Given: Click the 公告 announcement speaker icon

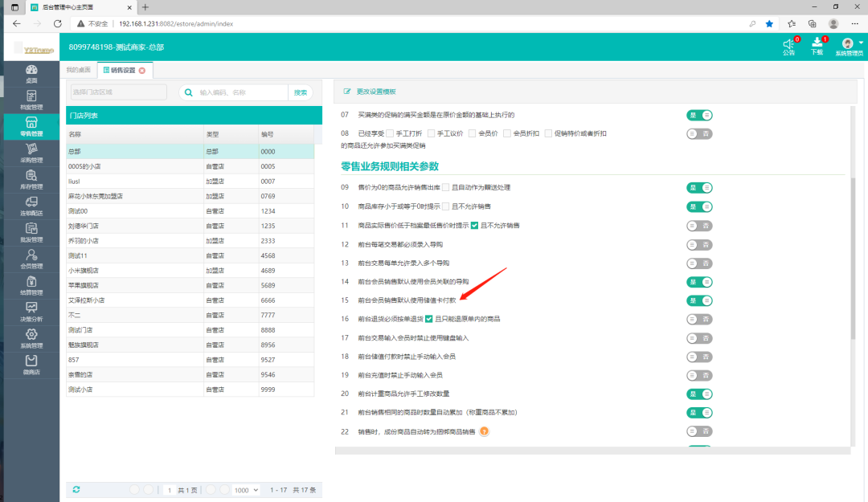Looking at the screenshot, I should (788, 46).
